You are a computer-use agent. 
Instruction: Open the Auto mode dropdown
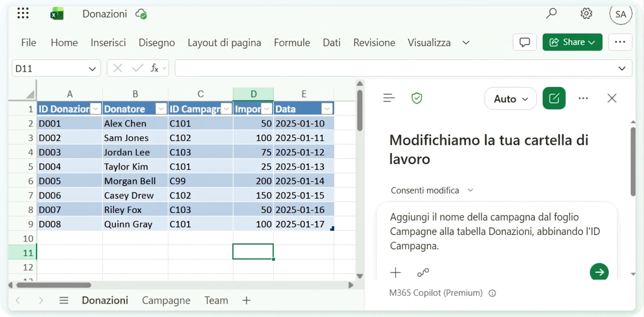[x=511, y=99]
